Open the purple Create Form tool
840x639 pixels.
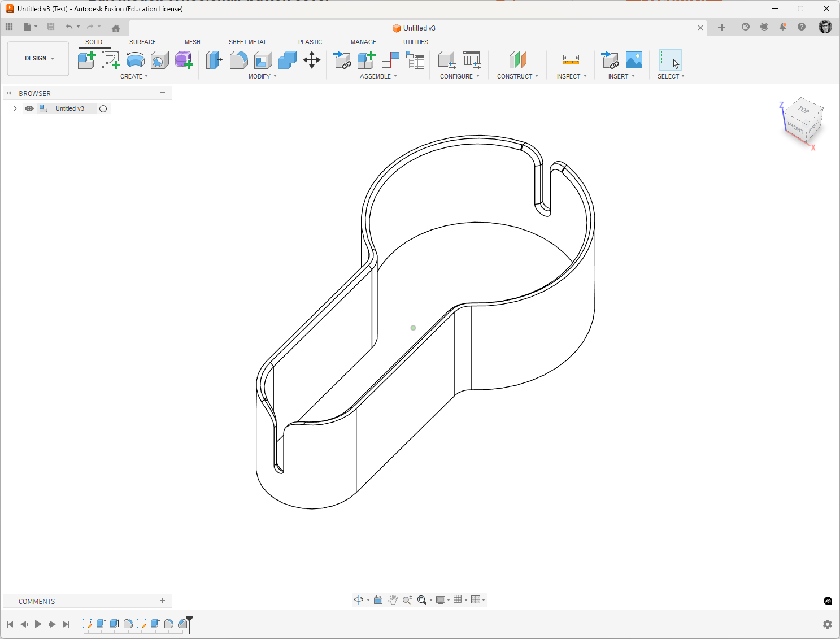coord(184,60)
